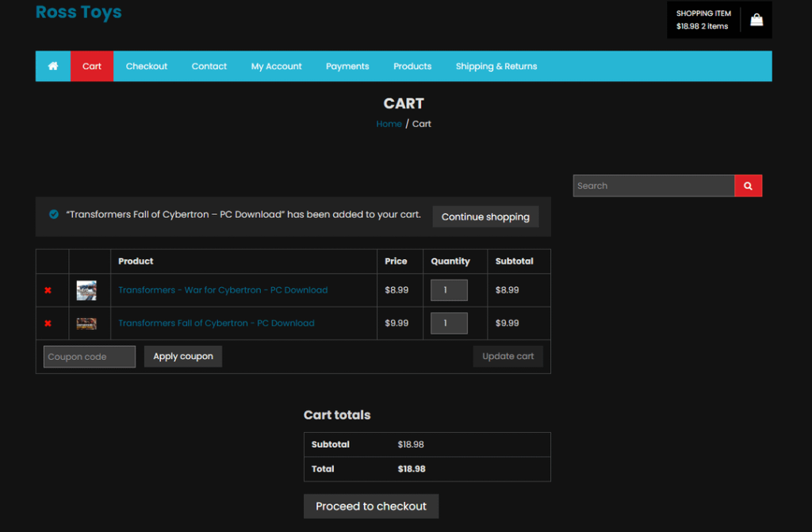Click quantity field for War for Cybertron

tap(449, 290)
